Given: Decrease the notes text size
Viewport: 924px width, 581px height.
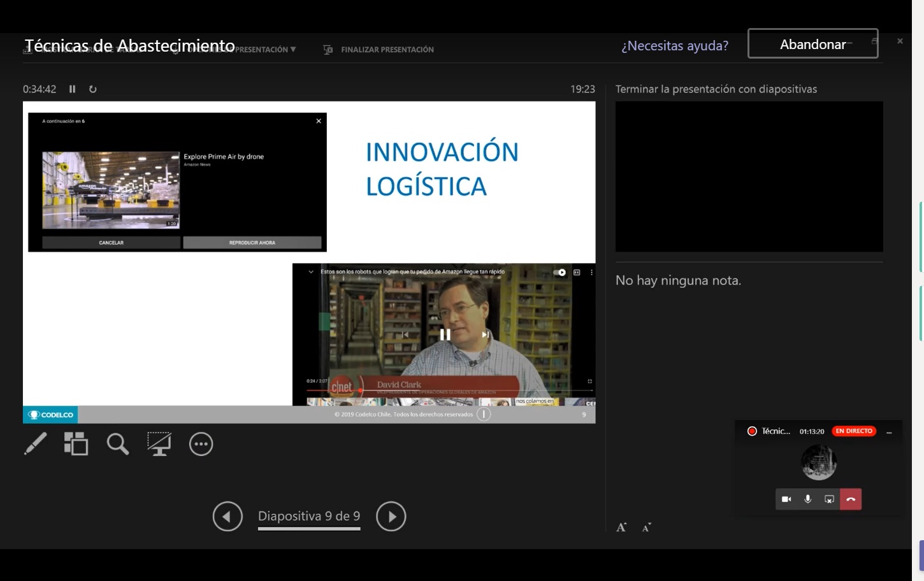Looking at the screenshot, I should coord(646,527).
